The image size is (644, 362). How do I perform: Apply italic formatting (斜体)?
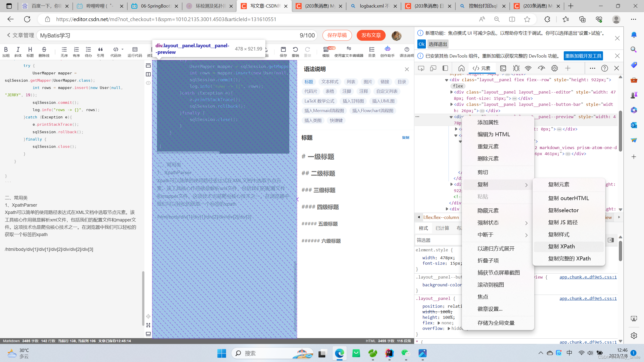(x=18, y=52)
